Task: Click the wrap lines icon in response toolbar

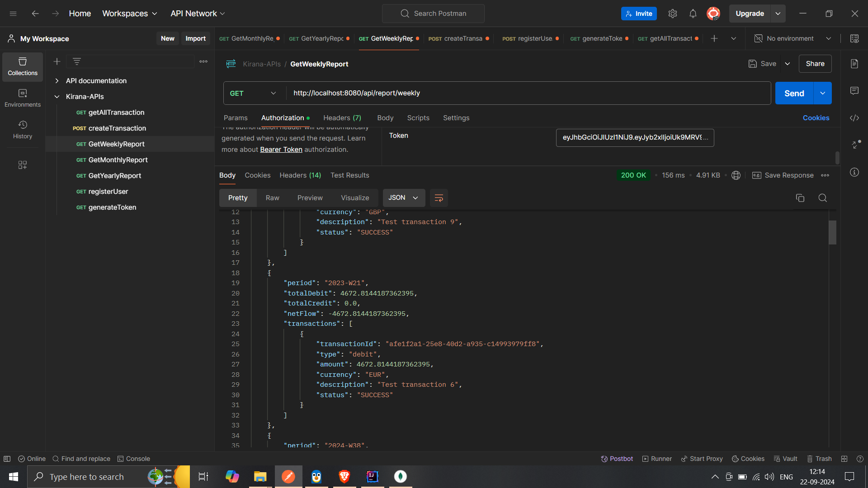Action: pos(439,198)
